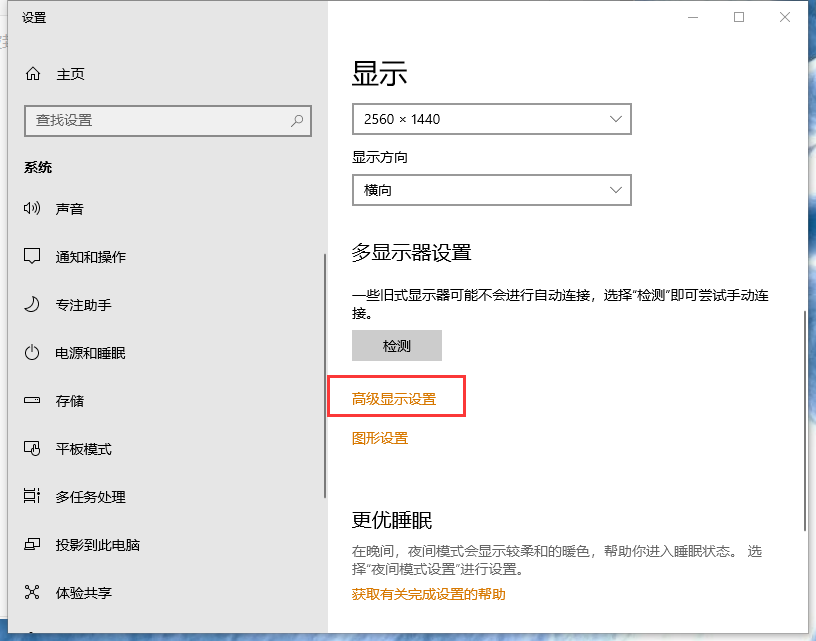Open the 2560 × 1440 resolution dropdown
This screenshot has width=816, height=641.
(x=492, y=119)
